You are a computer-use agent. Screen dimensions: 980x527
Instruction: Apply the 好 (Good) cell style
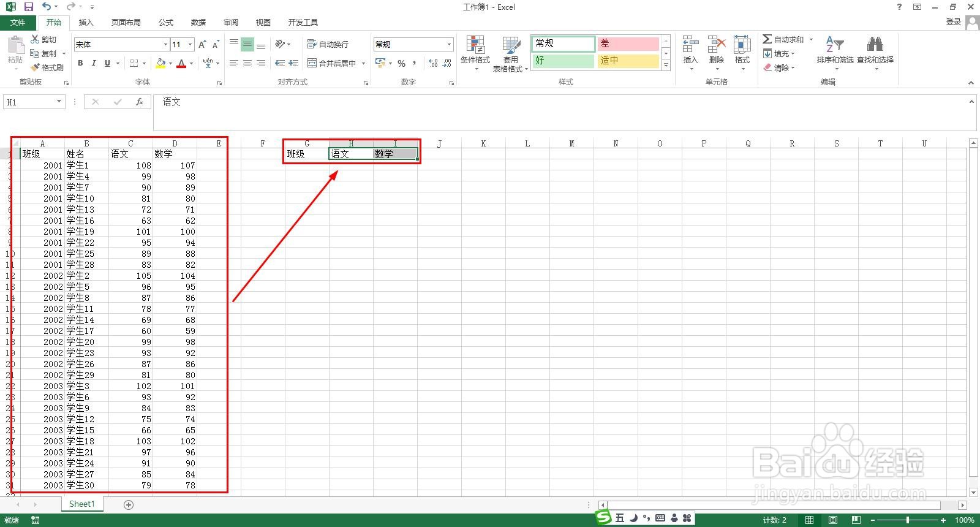563,61
